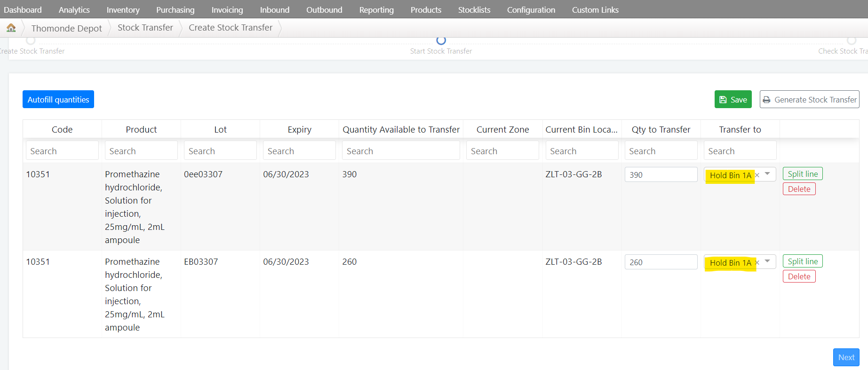Select lot cell EB03307
The image size is (868, 370).
pyautogui.click(x=201, y=261)
